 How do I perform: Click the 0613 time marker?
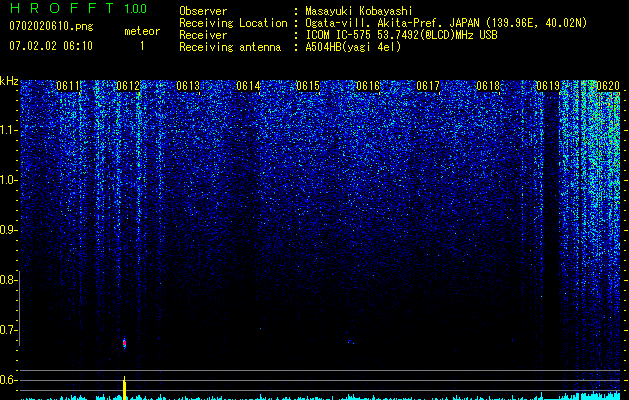coord(188,86)
